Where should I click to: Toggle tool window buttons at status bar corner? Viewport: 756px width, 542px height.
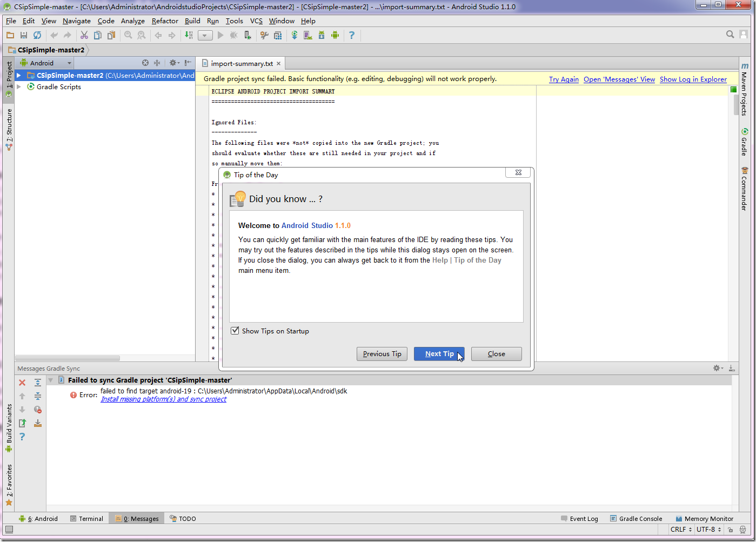(9, 530)
